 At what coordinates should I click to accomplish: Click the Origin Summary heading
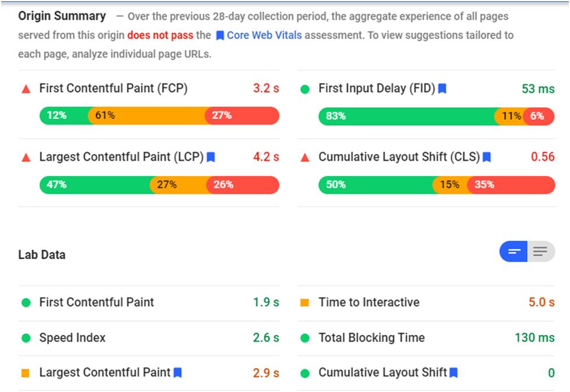coord(62,16)
